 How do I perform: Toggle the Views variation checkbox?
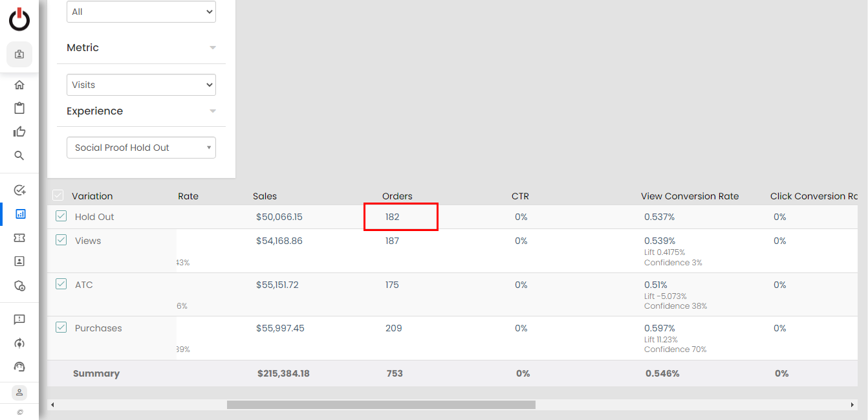coord(61,240)
